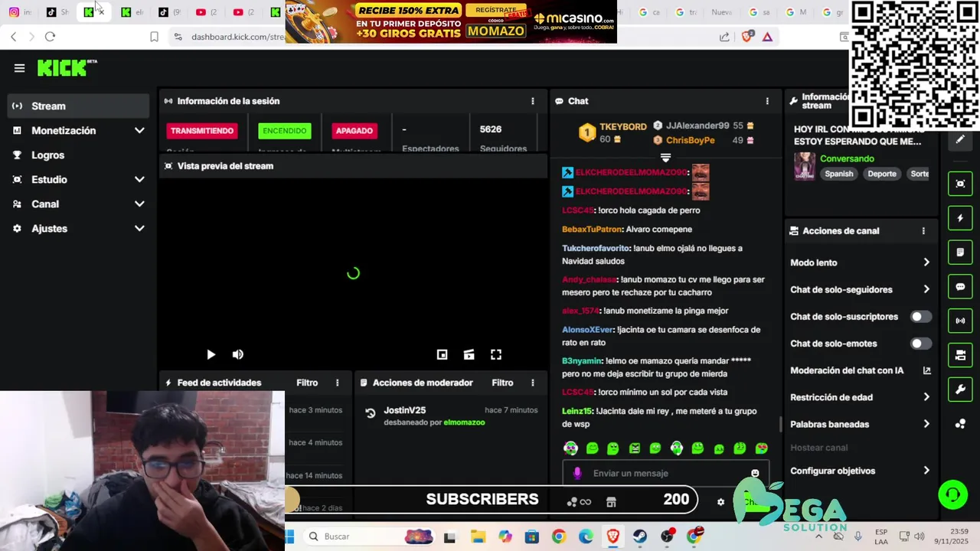Open Acciones de moderador three-dot menu

click(533, 383)
